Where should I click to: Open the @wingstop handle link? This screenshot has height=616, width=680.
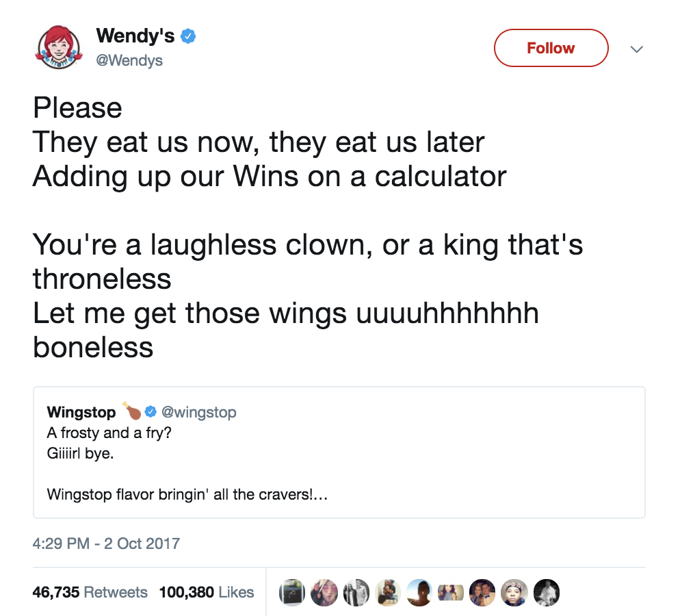pos(198,412)
